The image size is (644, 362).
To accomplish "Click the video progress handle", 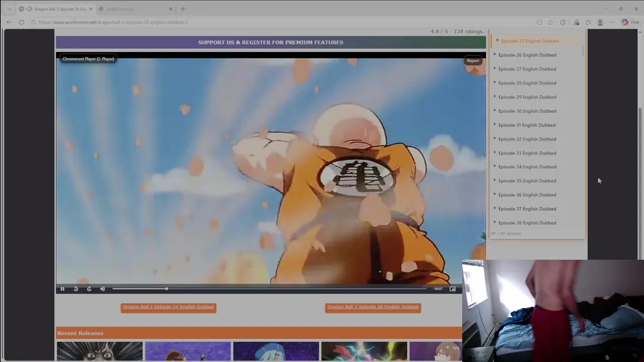I will coord(167,289).
